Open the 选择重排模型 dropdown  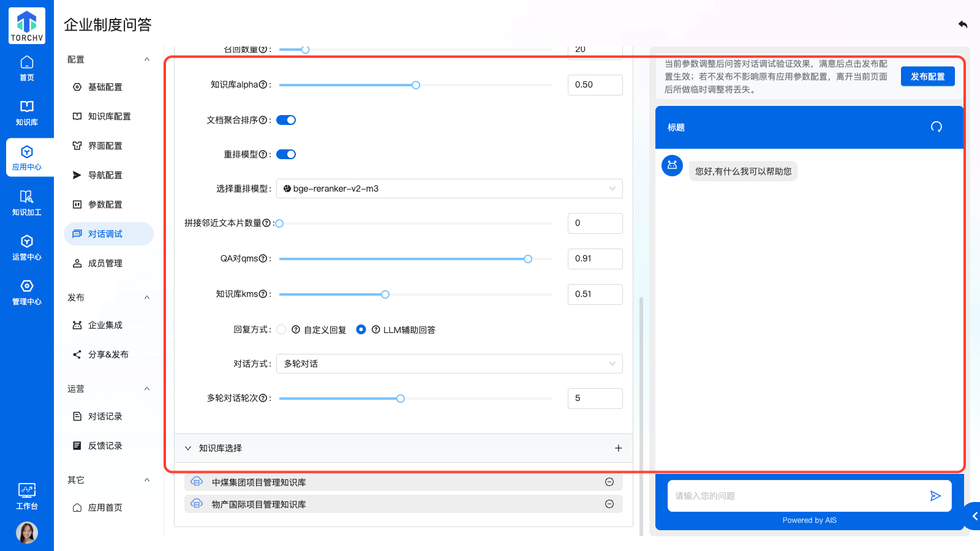pyautogui.click(x=449, y=189)
